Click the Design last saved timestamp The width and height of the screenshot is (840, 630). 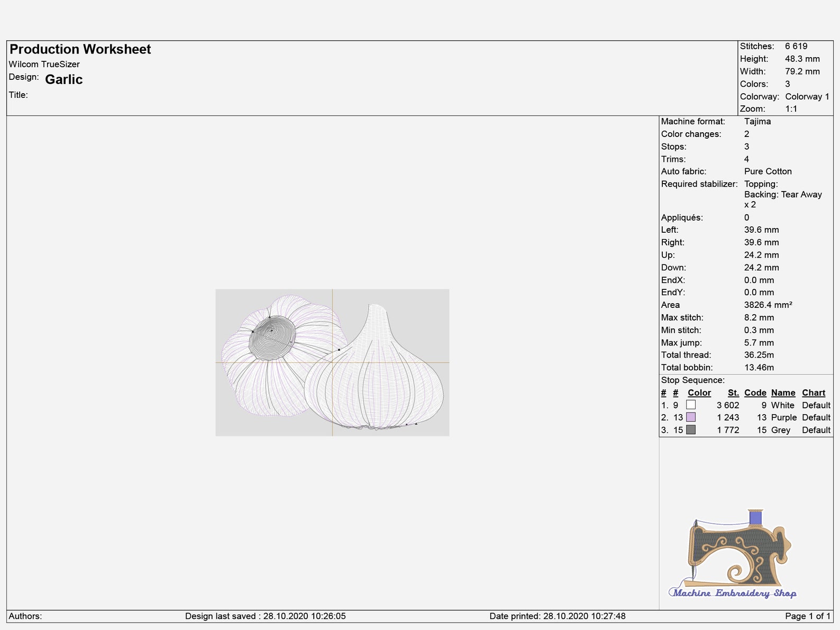tap(266, 616)
